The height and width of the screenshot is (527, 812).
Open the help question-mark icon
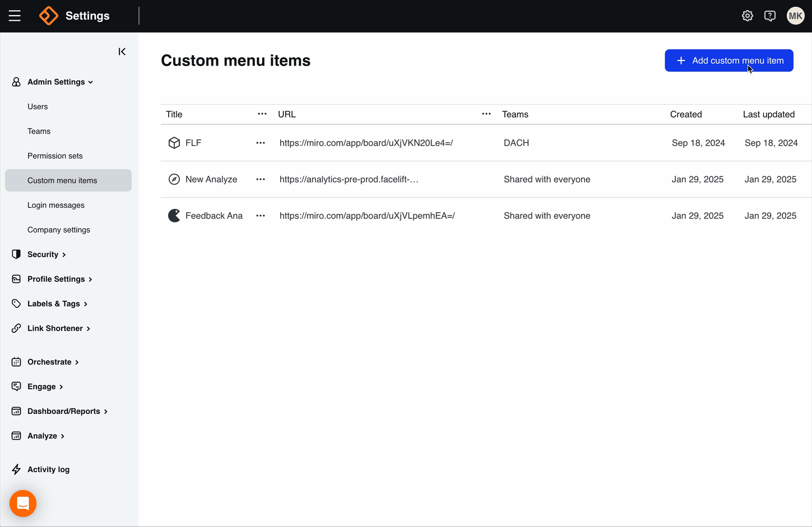click(770, 16)
